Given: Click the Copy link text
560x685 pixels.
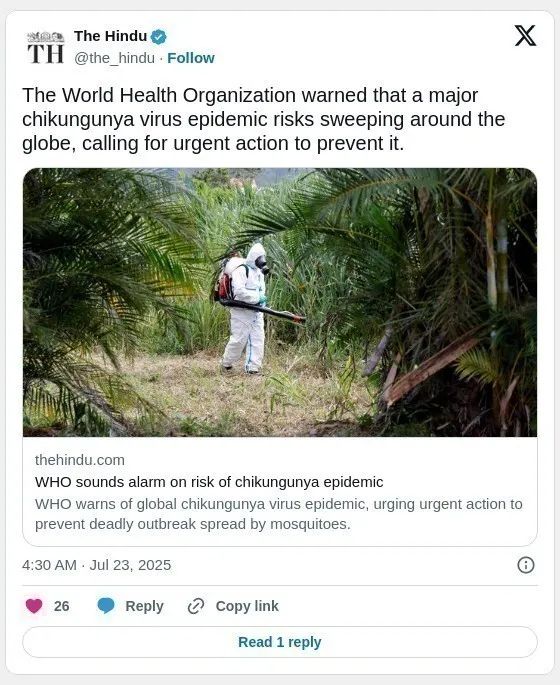Looking at the screenshot, I should (x=247, y=606).
